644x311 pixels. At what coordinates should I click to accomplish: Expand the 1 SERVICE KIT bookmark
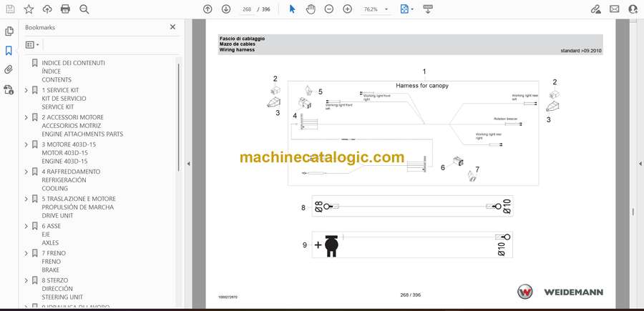point(26,90)
